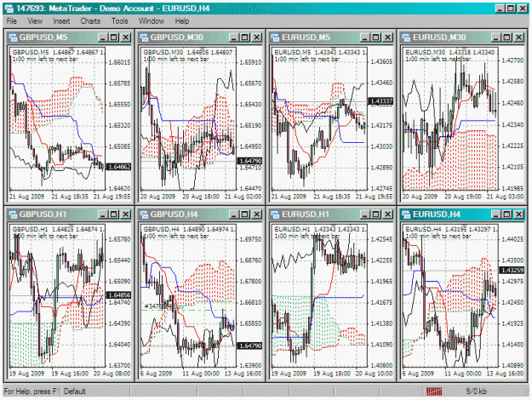Click the 1.64790 price label in GBPUSD,M30
This screenshot has width=532, height=400.
pos(249,161)
